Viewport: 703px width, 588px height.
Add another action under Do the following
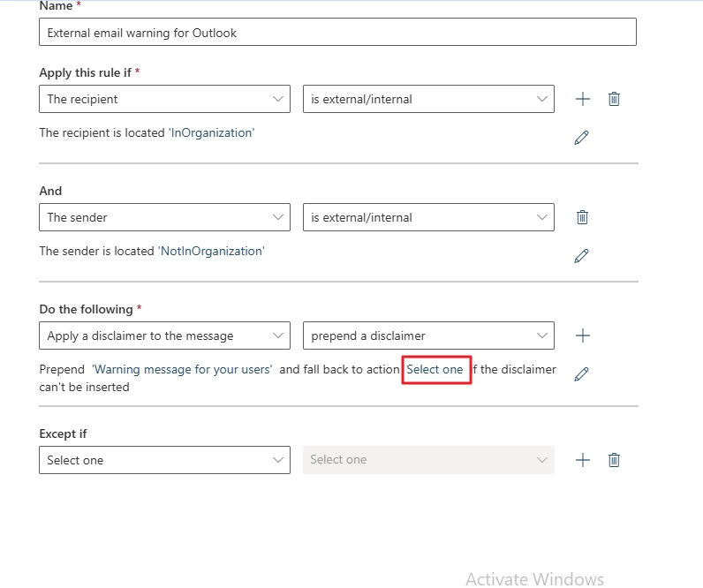point(582,335)
